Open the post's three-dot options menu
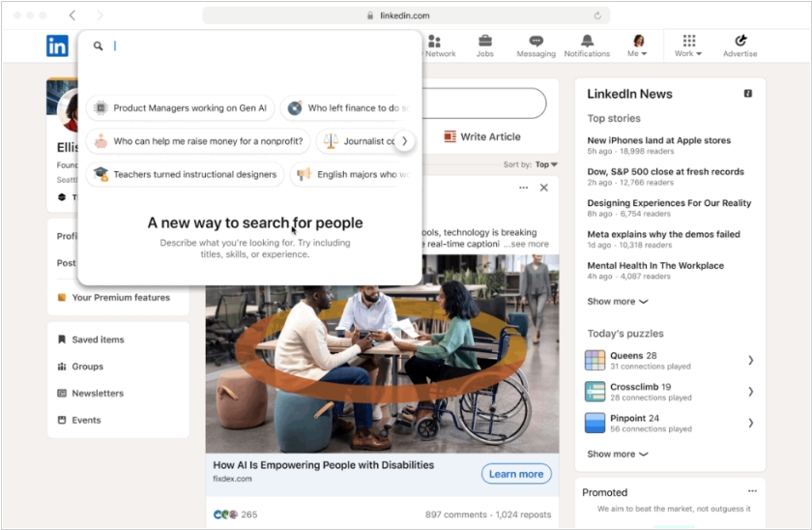This screenshot has height=530, width=812. 523,188
